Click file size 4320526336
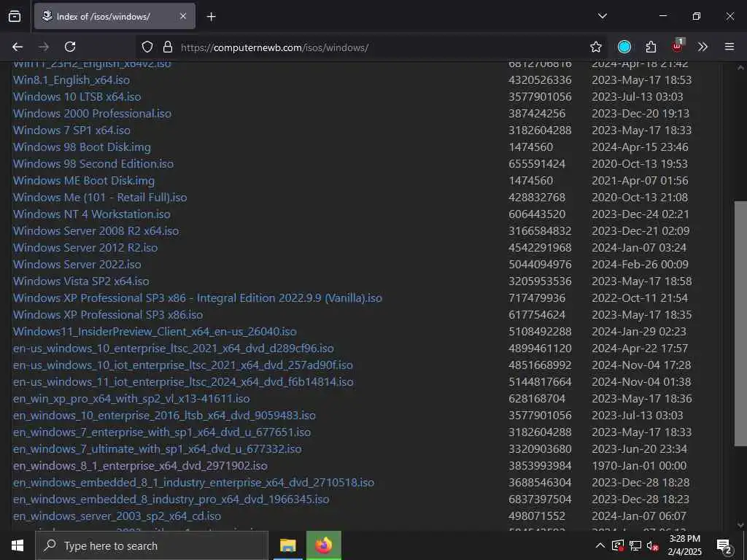The width and height of the screenshot is (747, 560). pyautogui.click(x=540, y=80)
